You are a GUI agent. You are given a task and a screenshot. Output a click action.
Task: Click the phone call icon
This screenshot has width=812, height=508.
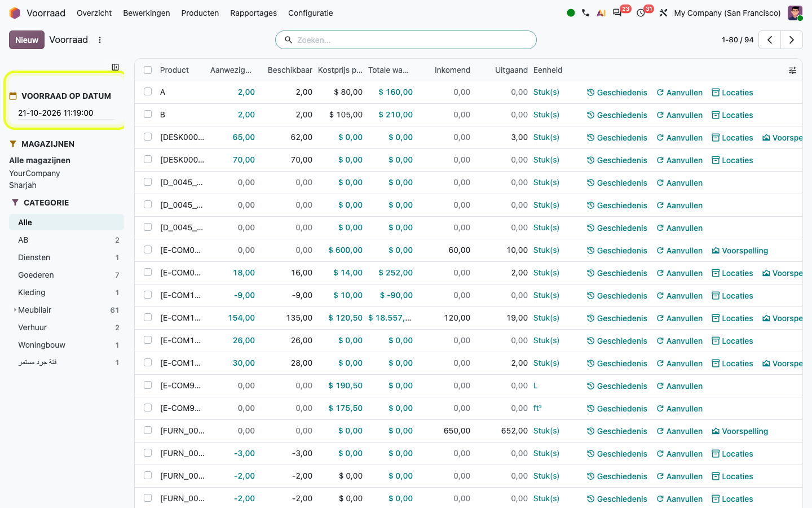coord(586,13)
